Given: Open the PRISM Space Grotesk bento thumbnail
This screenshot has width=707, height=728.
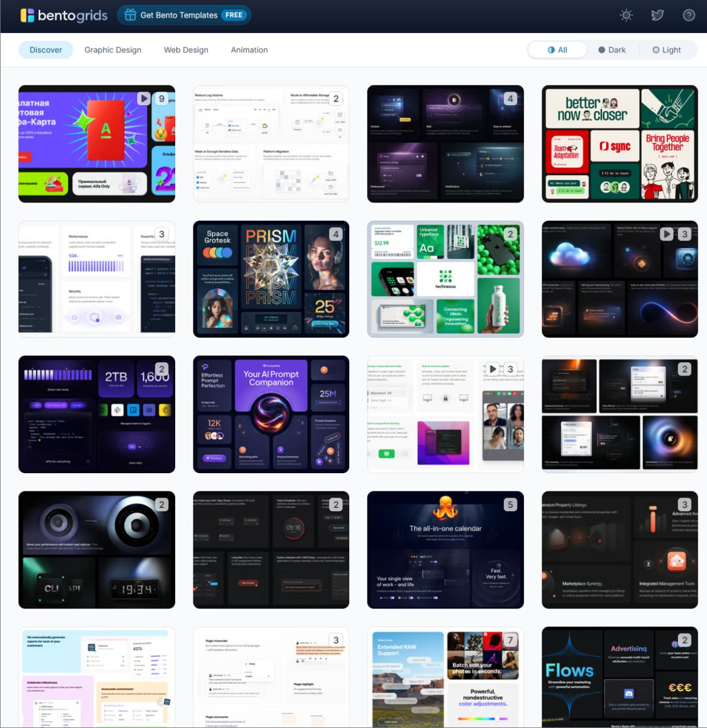Looking at the screenshot, I should click(x=271, y=279).
